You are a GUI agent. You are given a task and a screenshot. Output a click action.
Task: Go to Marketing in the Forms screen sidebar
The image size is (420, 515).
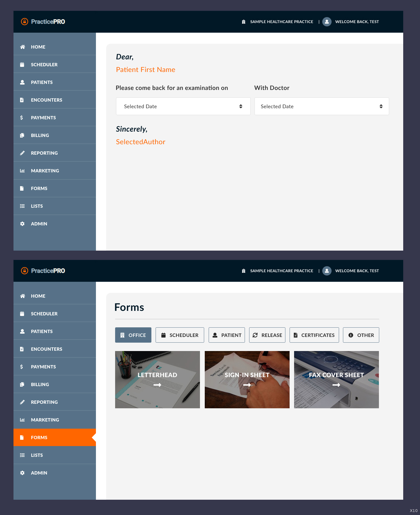55,420
